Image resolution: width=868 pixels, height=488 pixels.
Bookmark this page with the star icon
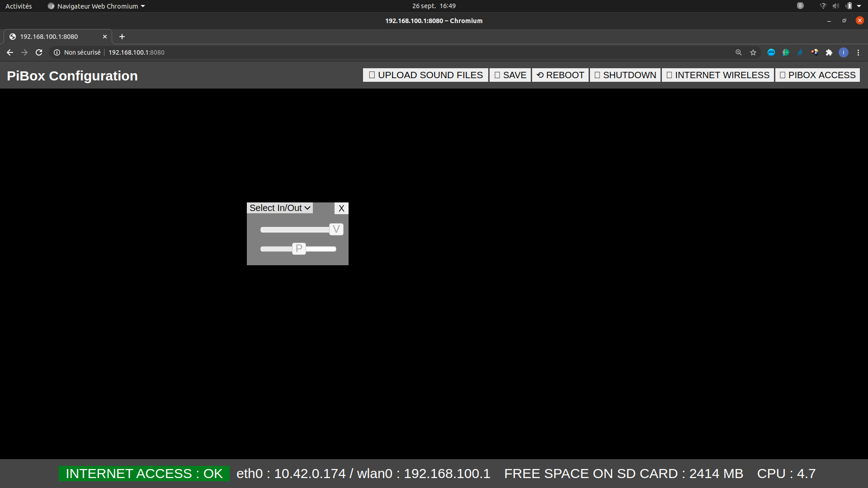click(753, 52)
